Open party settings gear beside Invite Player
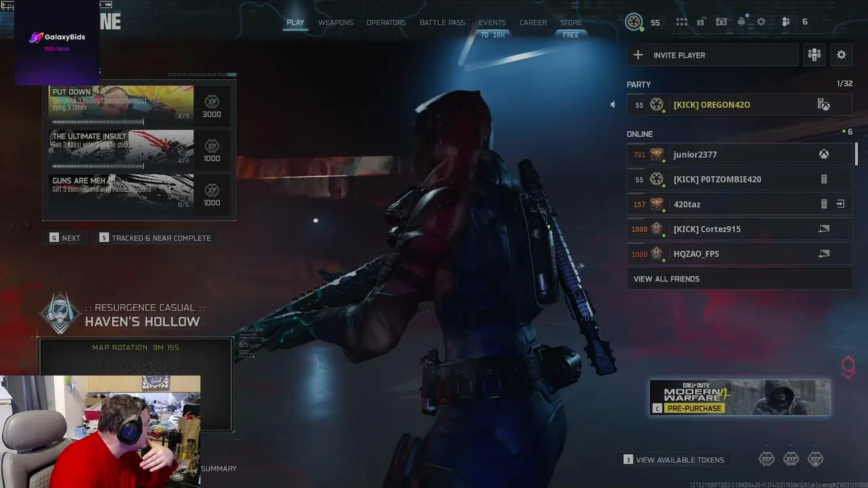868x488 pixels. (x=842, y=55)
